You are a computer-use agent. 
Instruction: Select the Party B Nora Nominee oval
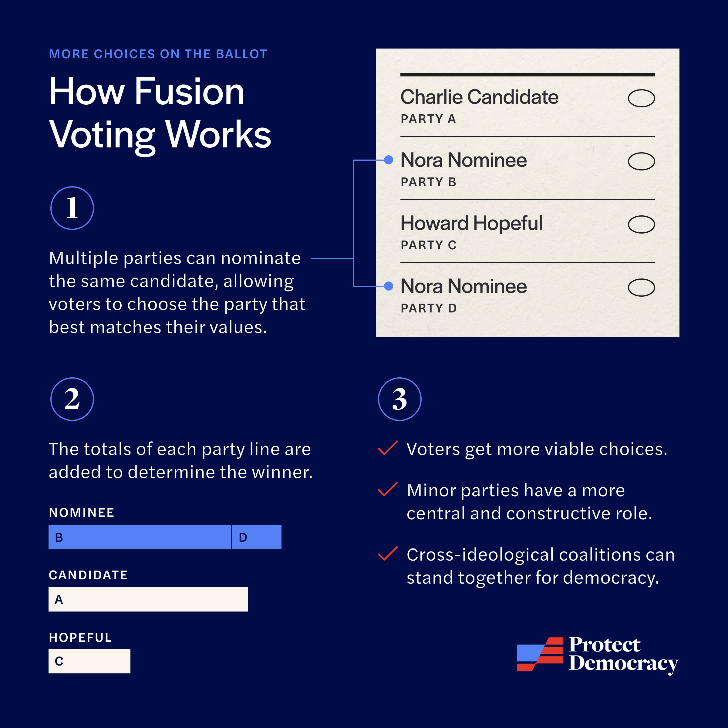(x=641, y=161)
